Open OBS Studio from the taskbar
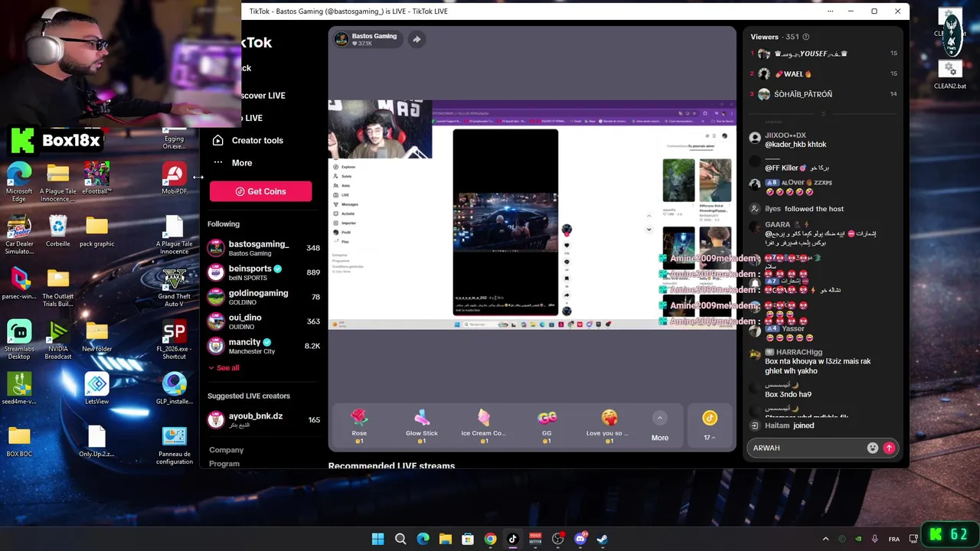Image resolution: width=980 pixels, height=551 pixels. (557, 539)
